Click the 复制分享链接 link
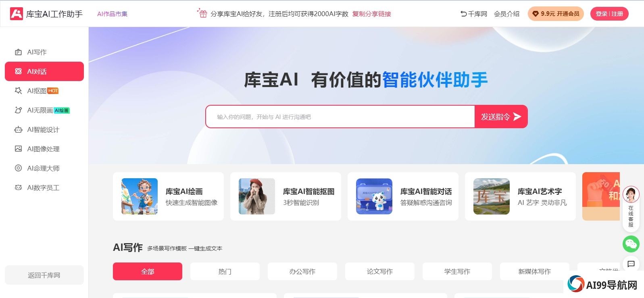Image resolution: width=644 pixels, height=298 pixels. pyautogui.click(x=372, y=14)
